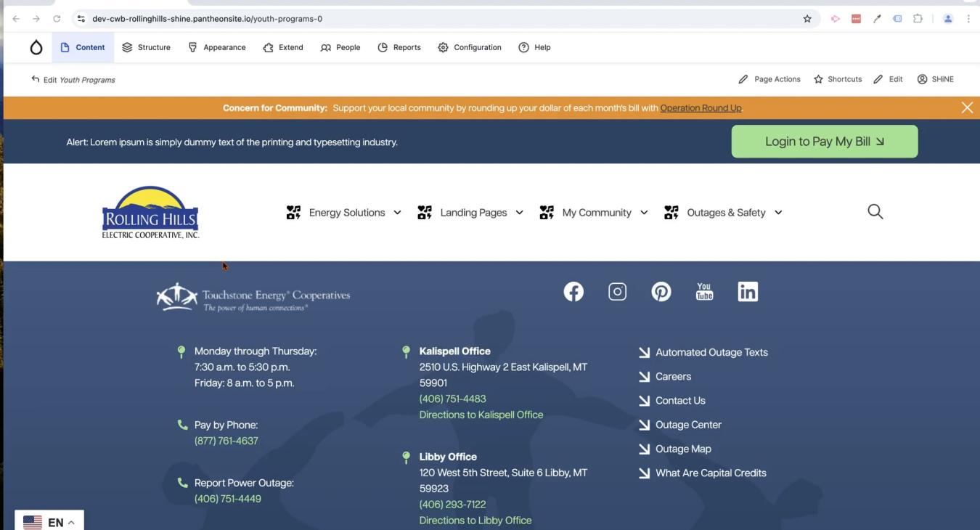Expand the Outages & Safety dropdown chevron
Viewport: 980px width, 530px height.
coord(778,213)
